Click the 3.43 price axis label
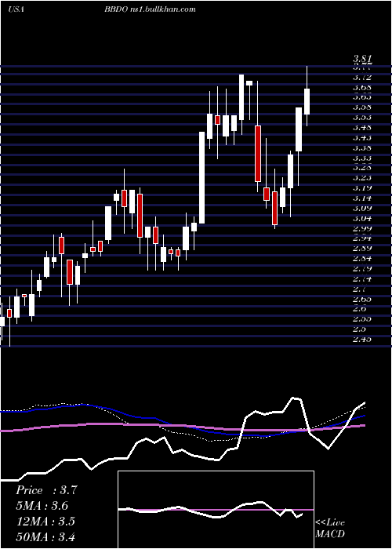 [x=362, y=137]
